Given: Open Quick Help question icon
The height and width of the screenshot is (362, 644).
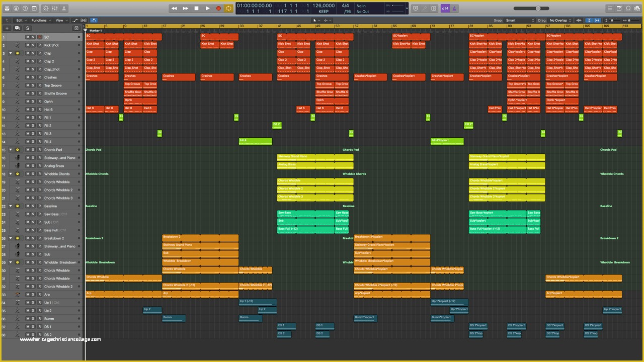Looking at the screenshot, I should 25,9.
